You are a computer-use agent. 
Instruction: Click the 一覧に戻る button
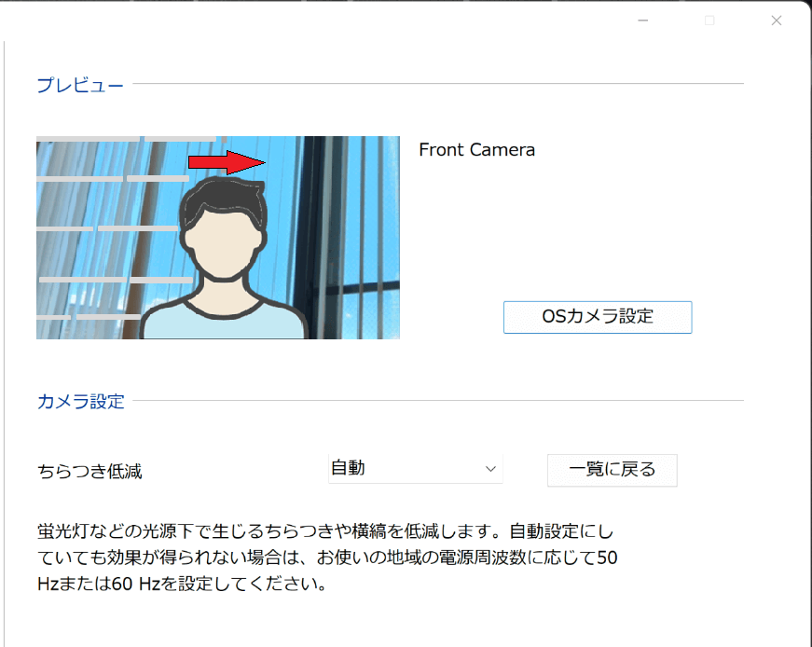pos(612,470)
